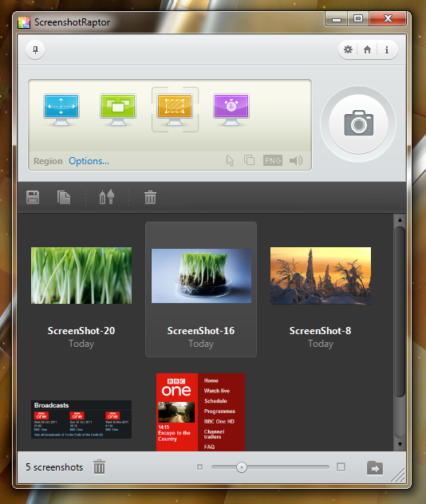Select the full screen capture mode icon

coord(61,109)
